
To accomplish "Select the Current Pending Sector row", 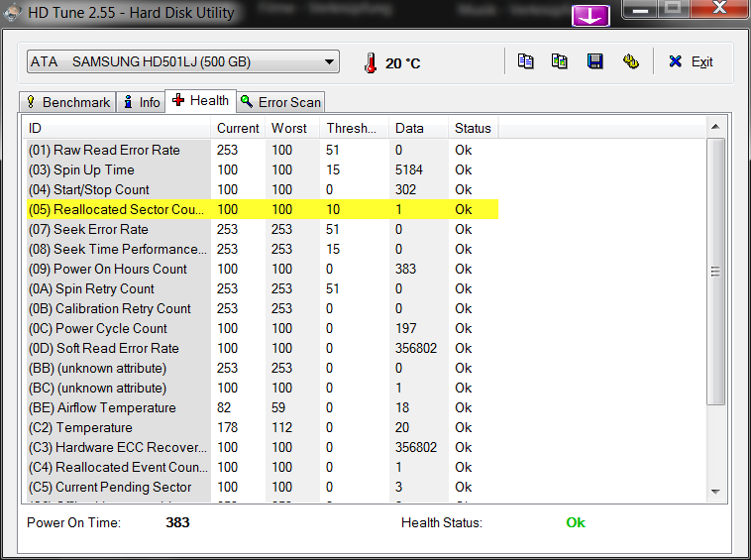I will 261,488.
